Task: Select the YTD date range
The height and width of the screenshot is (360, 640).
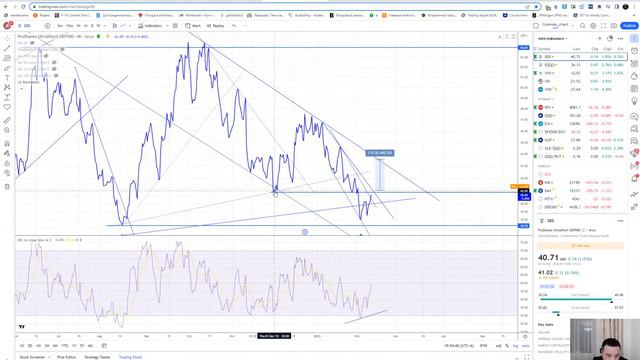Action: [64, 346]
